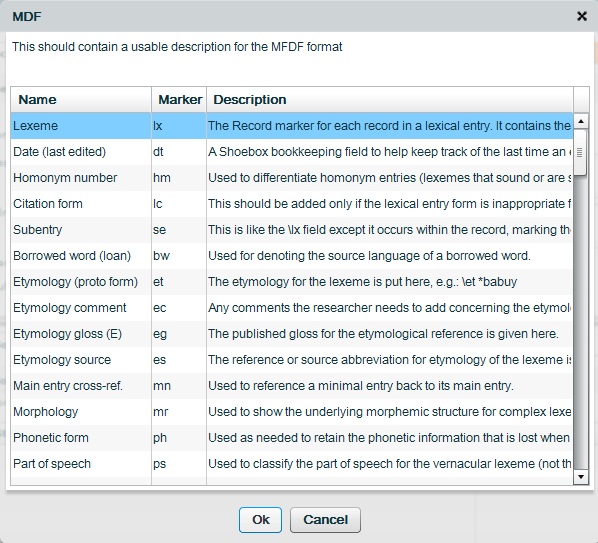Select the Borrowed word (loan) row

(x=292, y=255)
